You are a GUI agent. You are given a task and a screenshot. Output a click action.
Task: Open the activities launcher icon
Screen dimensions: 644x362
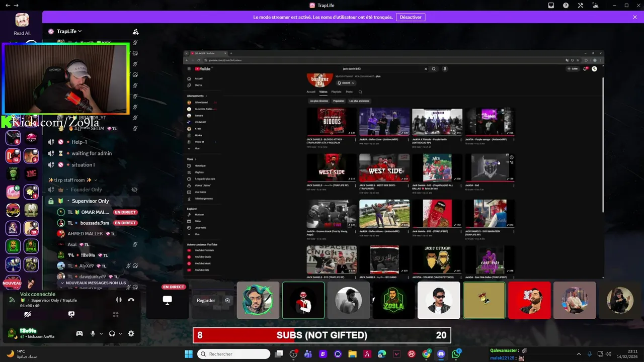[x=115, y=314]
